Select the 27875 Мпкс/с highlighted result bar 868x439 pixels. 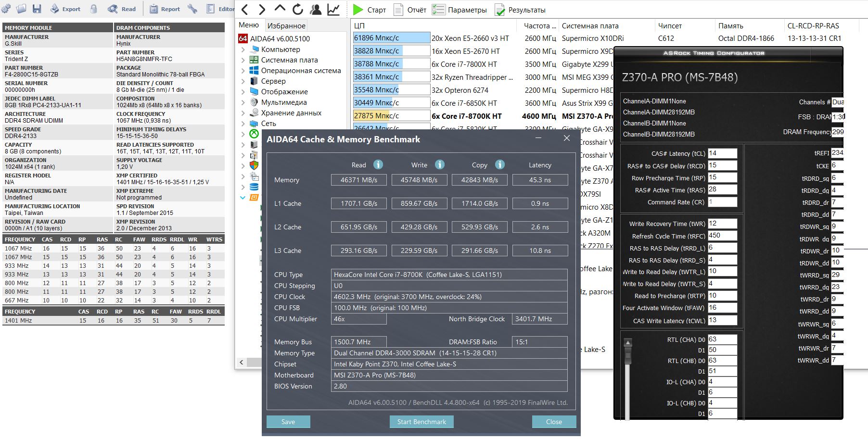(392, 116)
